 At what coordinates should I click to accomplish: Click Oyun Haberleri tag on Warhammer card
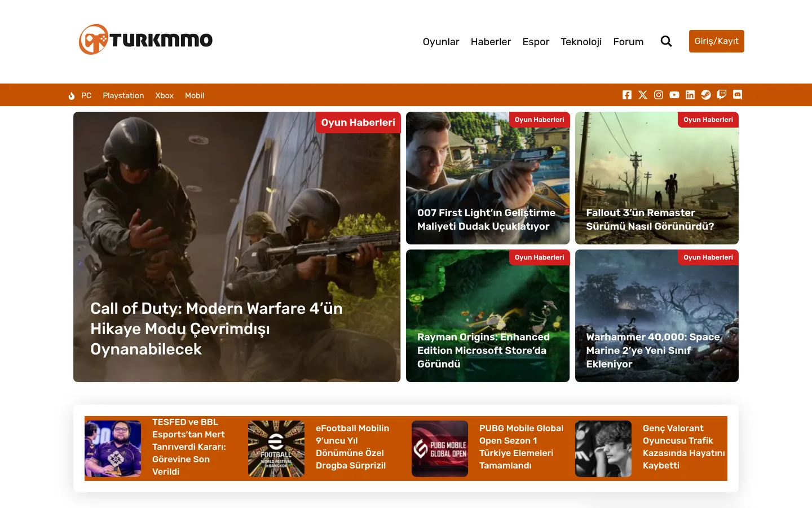[x=708, y=257]
